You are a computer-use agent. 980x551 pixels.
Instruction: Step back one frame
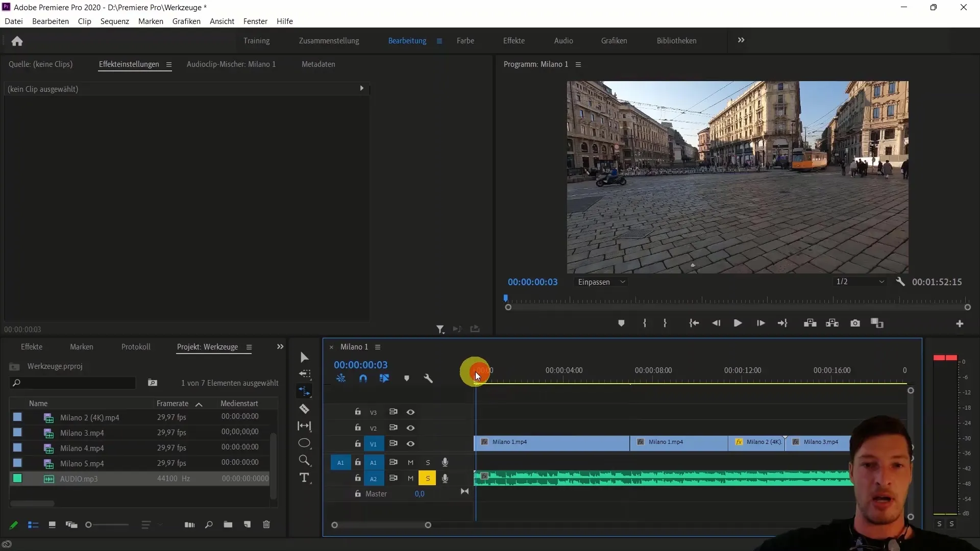tap(716, 323)
